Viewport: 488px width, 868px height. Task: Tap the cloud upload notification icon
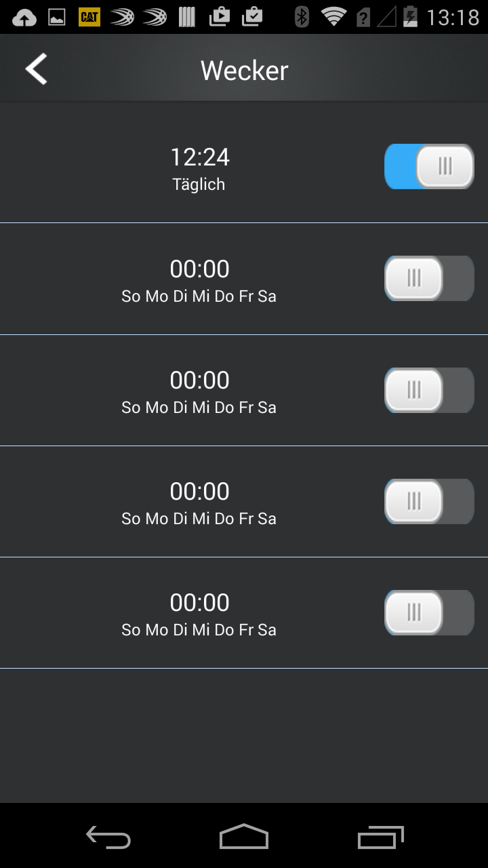[24, 17]
